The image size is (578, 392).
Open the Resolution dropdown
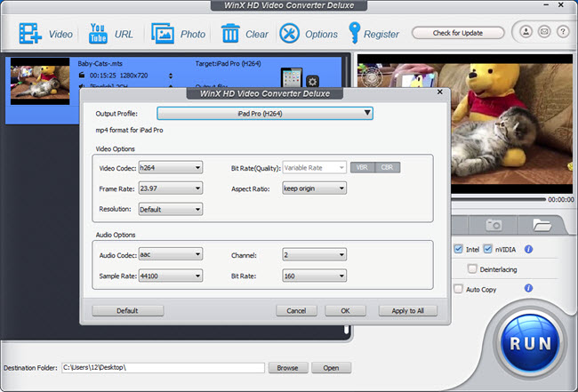pos(171,209)
